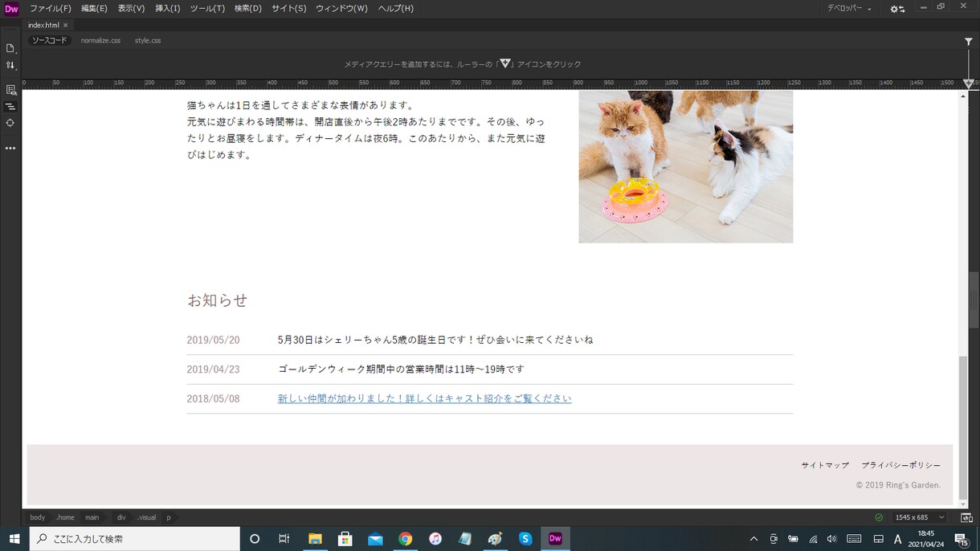Open the 検索(D) menu

[x=248, y=8]
